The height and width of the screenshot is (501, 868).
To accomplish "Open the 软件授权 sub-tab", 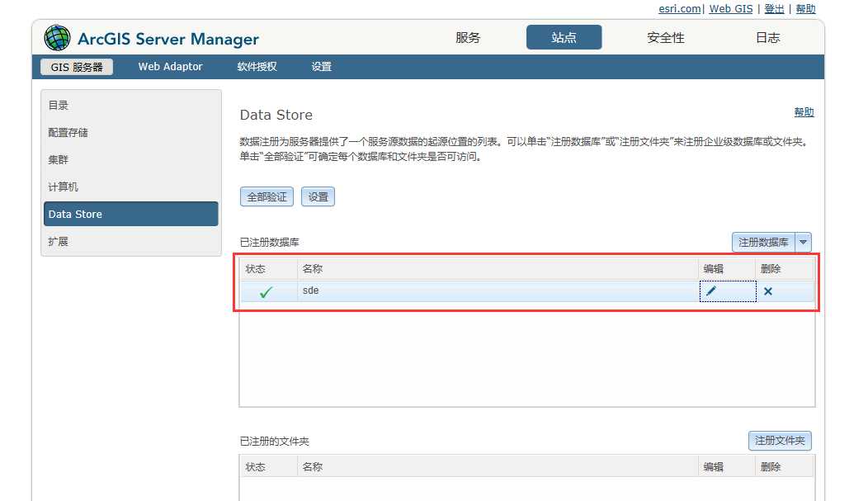I will [257, 66].
